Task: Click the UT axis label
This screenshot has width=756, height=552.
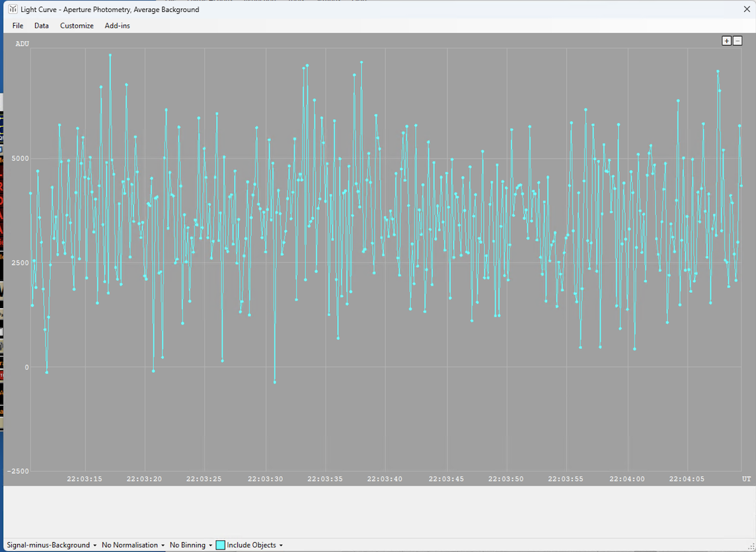Action: tap(746, 479)
